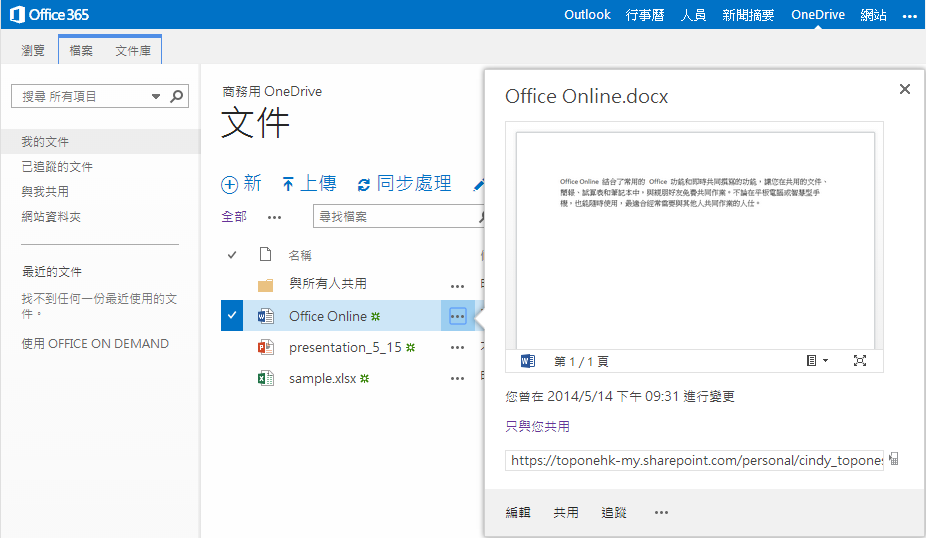Click the Excel icon beside sample.xlsx
Screen dimensions: 926x538
click(265, 379)
